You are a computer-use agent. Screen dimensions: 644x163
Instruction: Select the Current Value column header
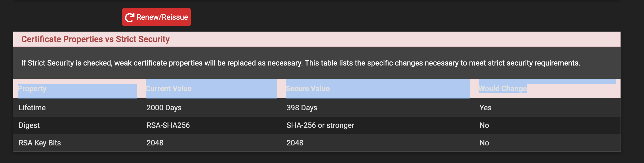169,88
